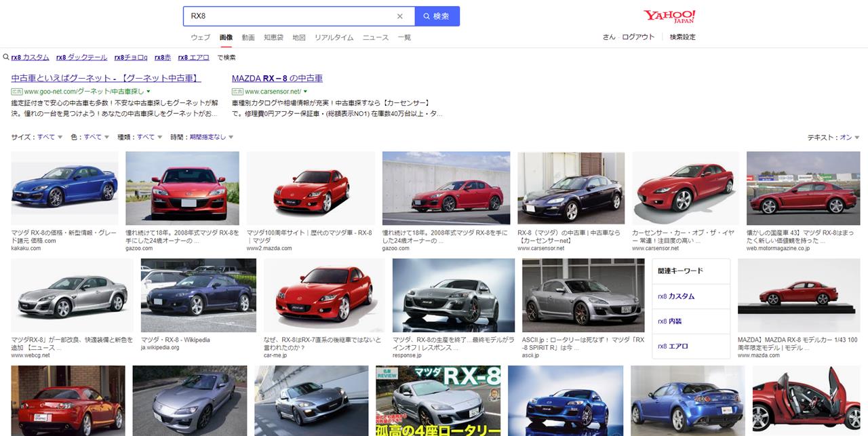Expand the carsensor ad URL dropdown arrow

tap(305, 91)
